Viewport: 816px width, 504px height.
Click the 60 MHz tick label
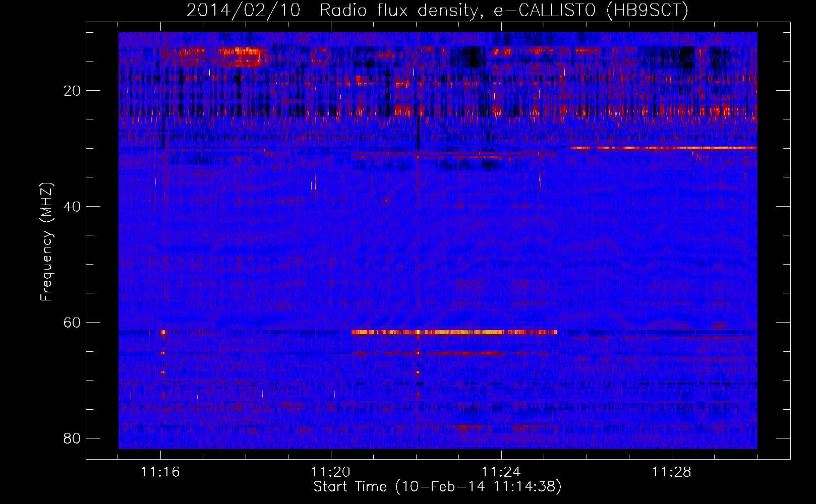pyautogui.click(x=72, y=323)
